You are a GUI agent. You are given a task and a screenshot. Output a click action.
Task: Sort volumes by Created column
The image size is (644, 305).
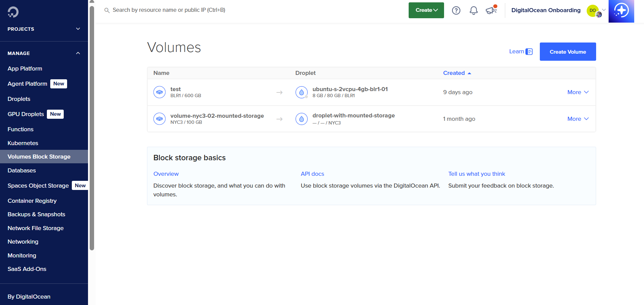tap(457, 73)
